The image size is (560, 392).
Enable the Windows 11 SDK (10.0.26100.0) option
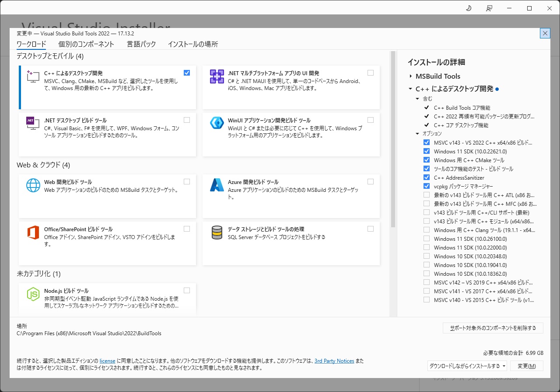coord(427,239)
